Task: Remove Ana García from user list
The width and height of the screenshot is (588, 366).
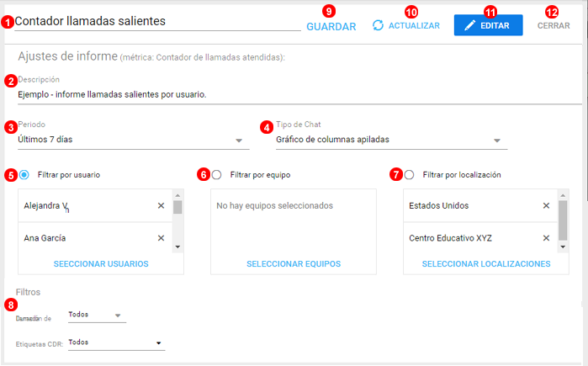Action: coord(161,238)
